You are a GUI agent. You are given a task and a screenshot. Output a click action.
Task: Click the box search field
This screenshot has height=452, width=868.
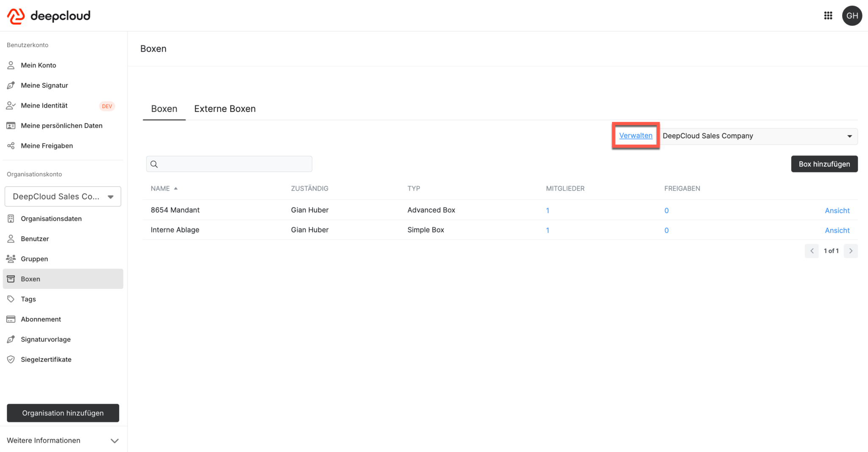point(229,164)
